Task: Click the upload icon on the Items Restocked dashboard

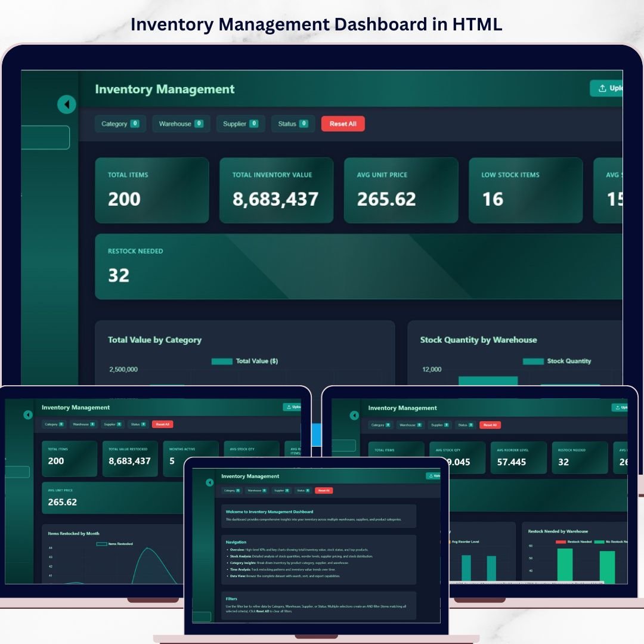Action: click(287, 407)
